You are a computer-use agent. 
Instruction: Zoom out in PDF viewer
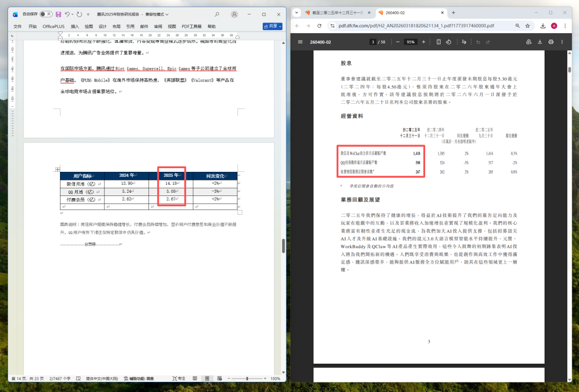(398, 42)
